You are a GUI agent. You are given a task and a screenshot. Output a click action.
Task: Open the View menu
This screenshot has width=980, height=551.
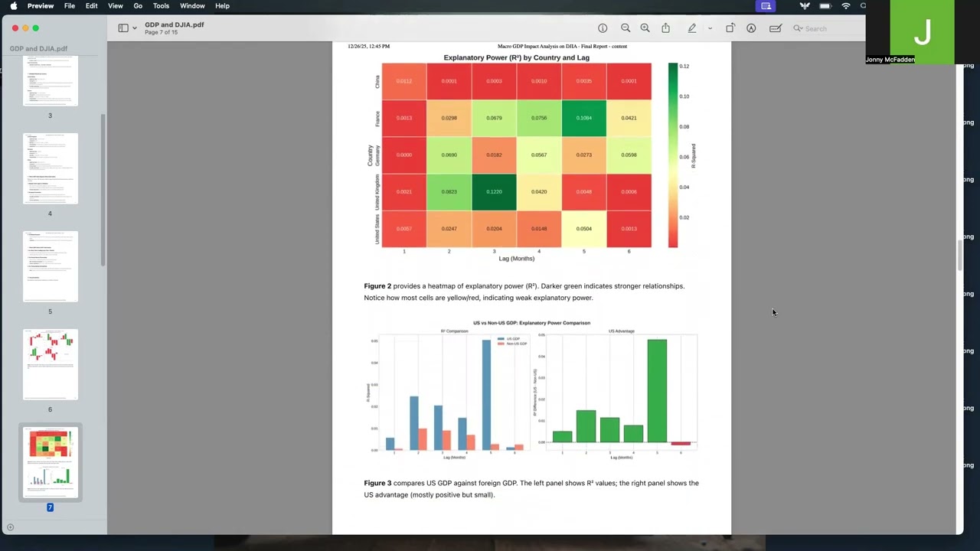click(x=116, y=6)
